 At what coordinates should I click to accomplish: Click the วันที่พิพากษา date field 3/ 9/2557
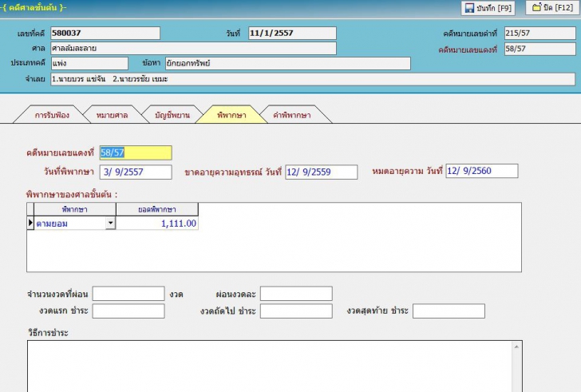tap(136, 172)
